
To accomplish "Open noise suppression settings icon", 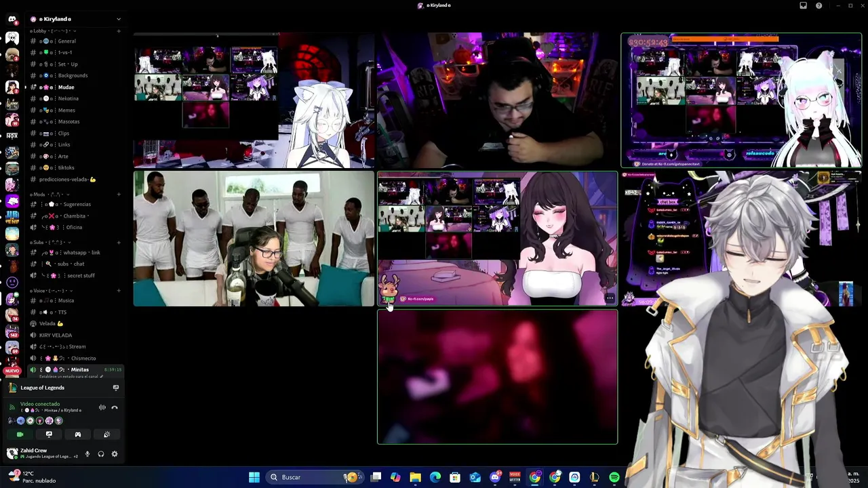I will coord(102,407).
